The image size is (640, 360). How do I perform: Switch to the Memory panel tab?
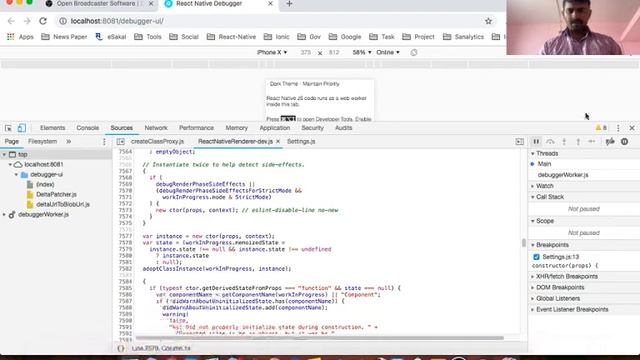pos(237,128)
